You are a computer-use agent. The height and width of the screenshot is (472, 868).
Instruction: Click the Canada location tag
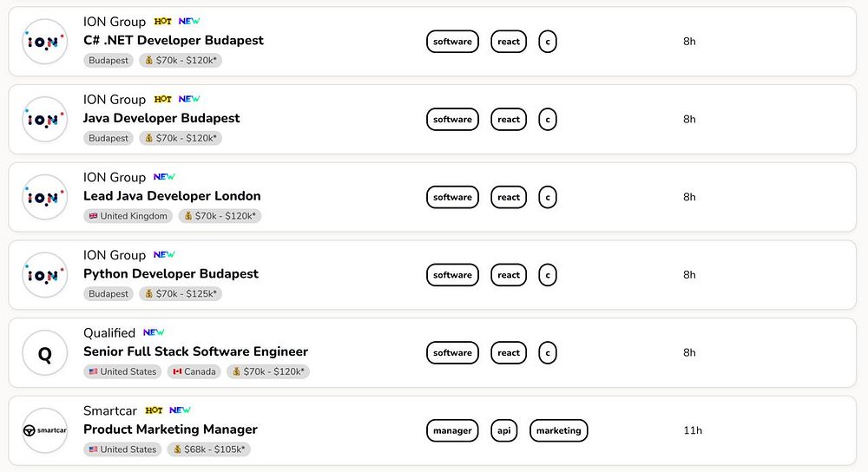coord(194,371)
